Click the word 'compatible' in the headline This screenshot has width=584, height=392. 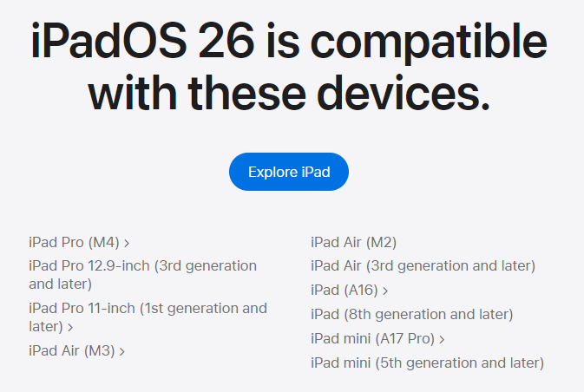[429, 42]
